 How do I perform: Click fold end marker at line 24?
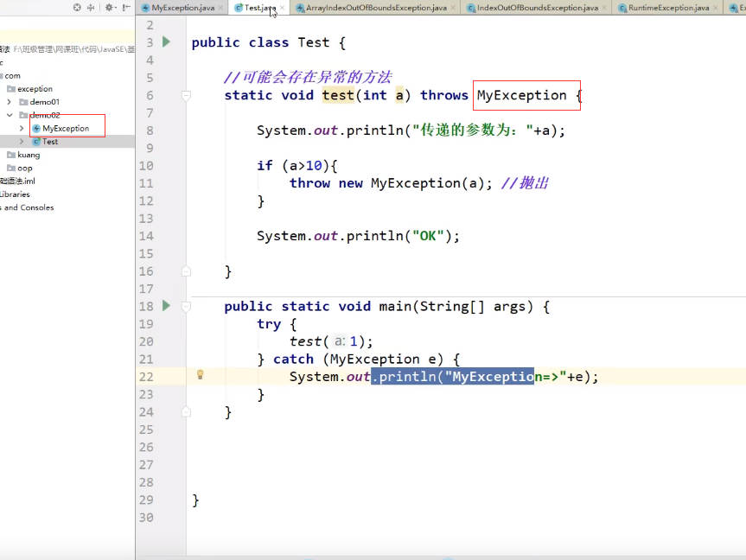(x=187, y=412)
